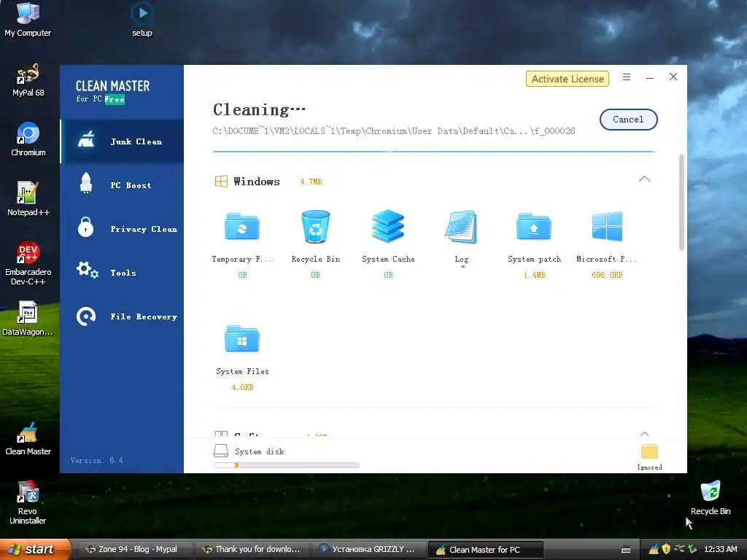
Task: Select the Recycle Bin desktop icon
Action: click(x=711, y=498)
